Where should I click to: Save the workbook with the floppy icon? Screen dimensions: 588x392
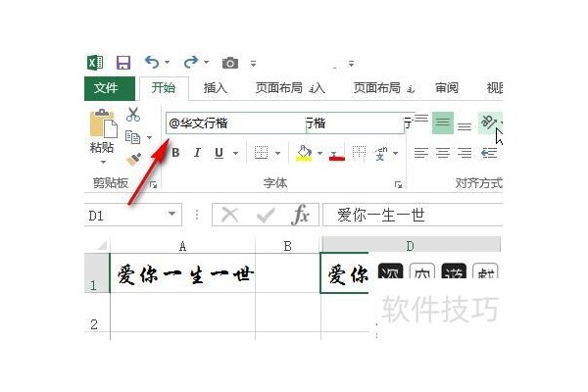(x=123, y=63)
